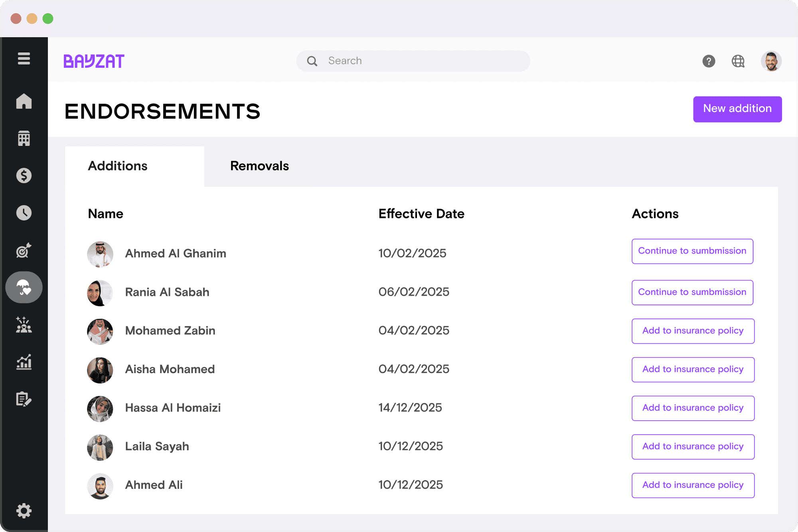Open the Payroll dollar icon

[x=24, y=175]
